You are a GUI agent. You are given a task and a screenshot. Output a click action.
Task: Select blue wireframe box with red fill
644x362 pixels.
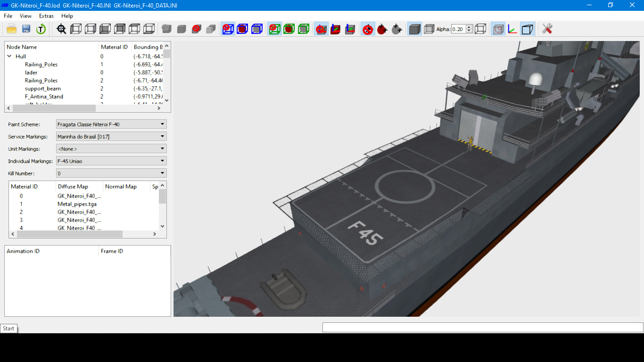[x=242, y=29]
